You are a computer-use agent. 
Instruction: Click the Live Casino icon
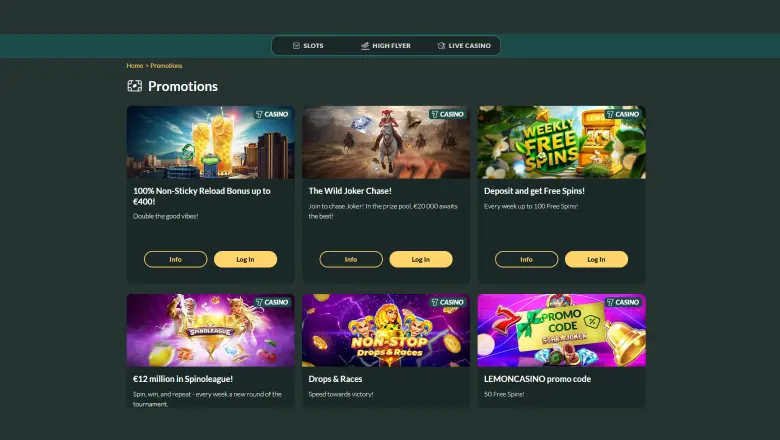pos(441,46)
